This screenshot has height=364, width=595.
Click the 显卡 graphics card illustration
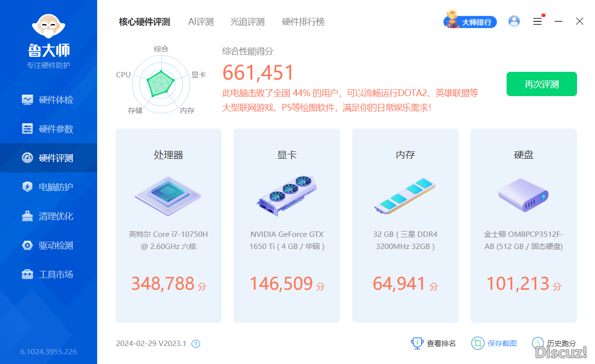pyautogui.click(x=287, y=196)
